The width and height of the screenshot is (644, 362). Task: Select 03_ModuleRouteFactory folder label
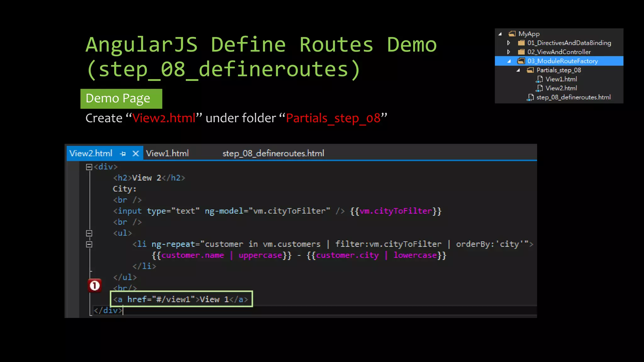pyautogui.click(x=563, y=61)
